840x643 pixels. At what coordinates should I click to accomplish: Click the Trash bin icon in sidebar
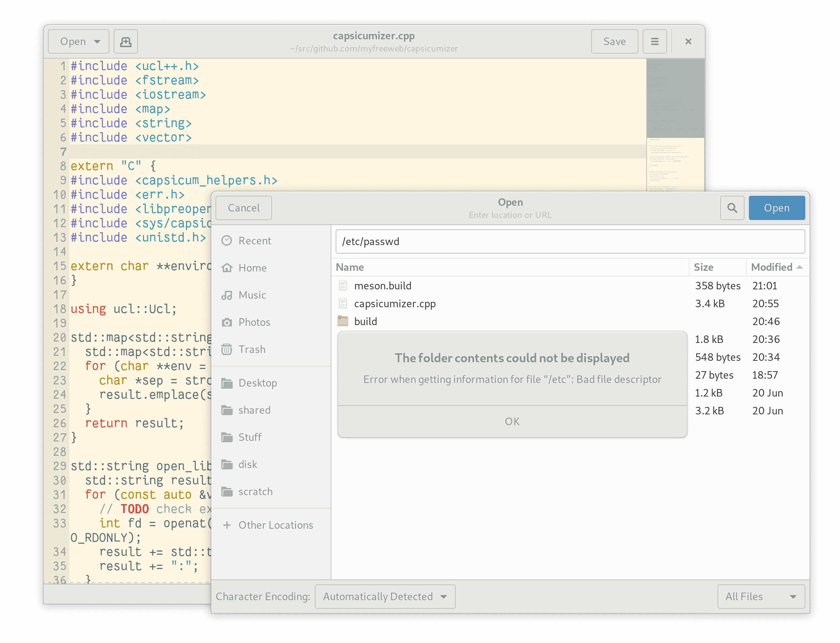click(x=227, y=349)
